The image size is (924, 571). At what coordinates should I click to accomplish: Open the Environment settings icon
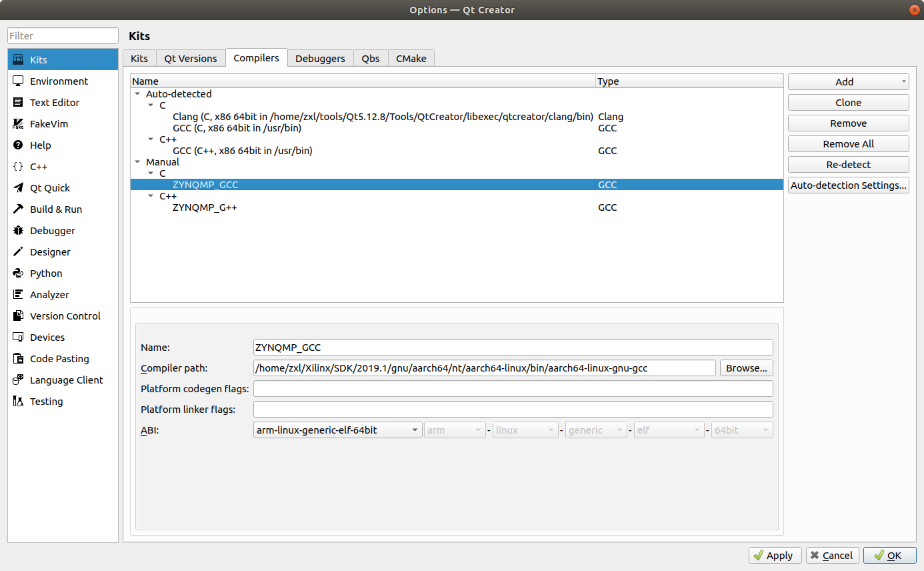pos(18,81)
